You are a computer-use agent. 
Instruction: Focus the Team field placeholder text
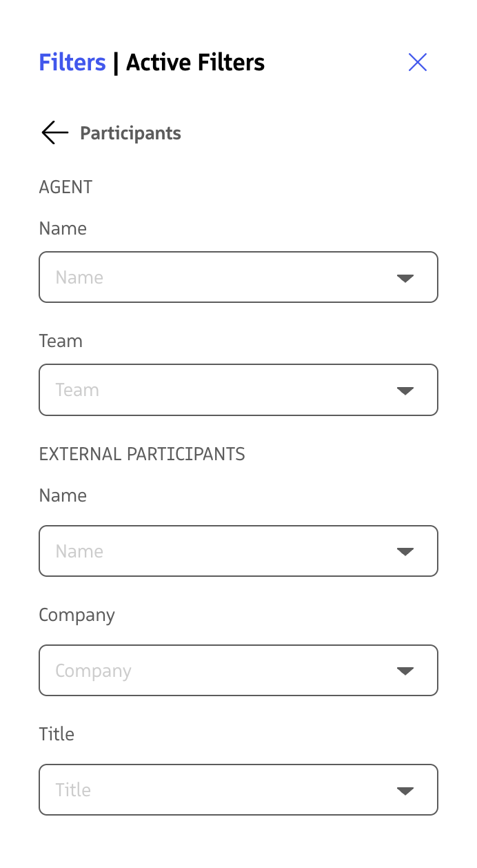[x=77, y=390]
